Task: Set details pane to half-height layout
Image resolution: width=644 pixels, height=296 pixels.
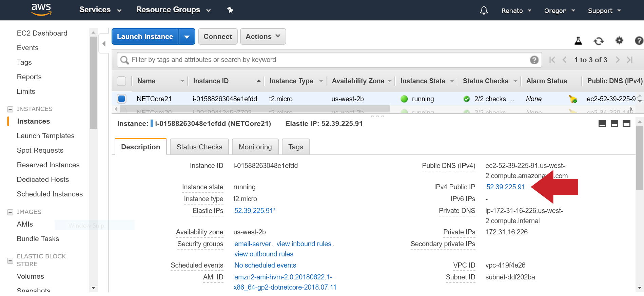Action: 614,124
